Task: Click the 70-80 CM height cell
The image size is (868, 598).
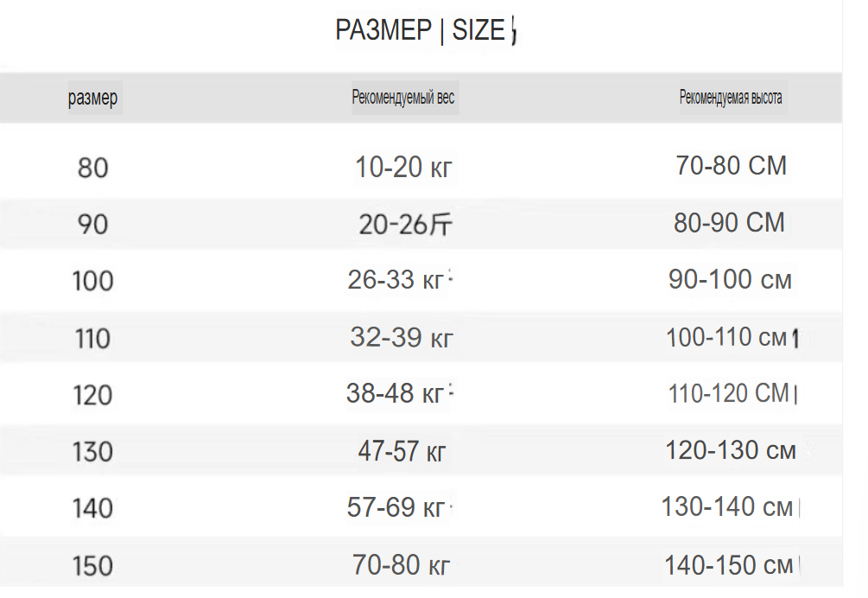Action: pos(732,166)
